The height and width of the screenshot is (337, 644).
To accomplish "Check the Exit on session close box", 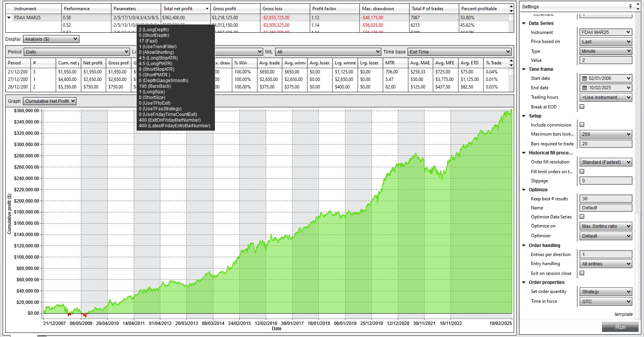I will point(582,273).
